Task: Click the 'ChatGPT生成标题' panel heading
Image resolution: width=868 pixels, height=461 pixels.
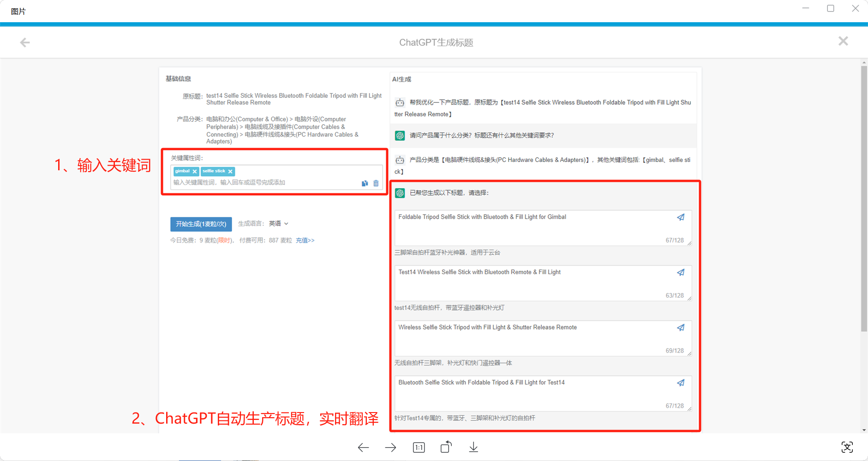Action: coord(436,42)
